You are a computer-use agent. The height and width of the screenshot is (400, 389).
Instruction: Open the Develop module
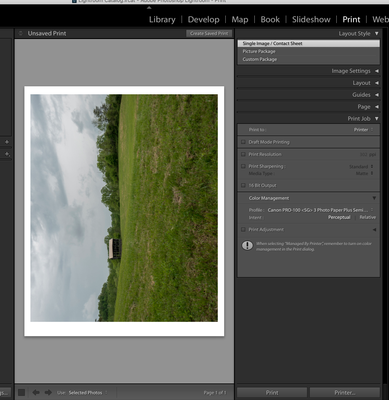[x=203, y=20]
